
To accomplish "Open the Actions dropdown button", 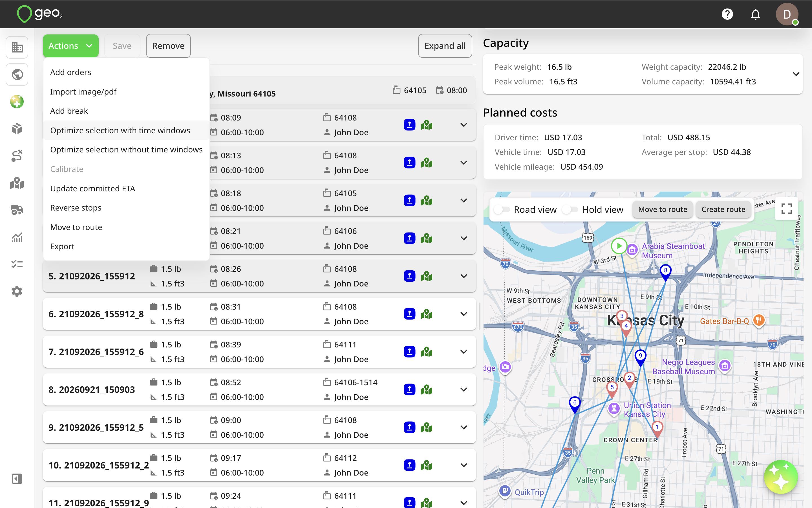I will tap(70, 46).
